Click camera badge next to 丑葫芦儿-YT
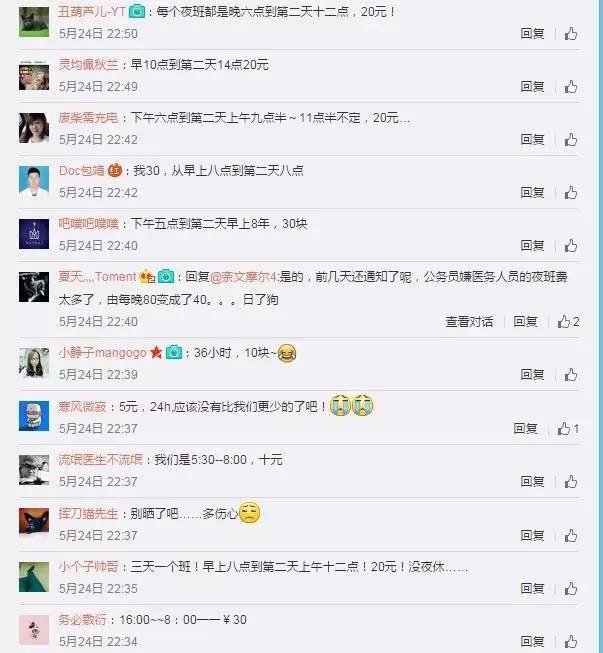 [137, 12]
